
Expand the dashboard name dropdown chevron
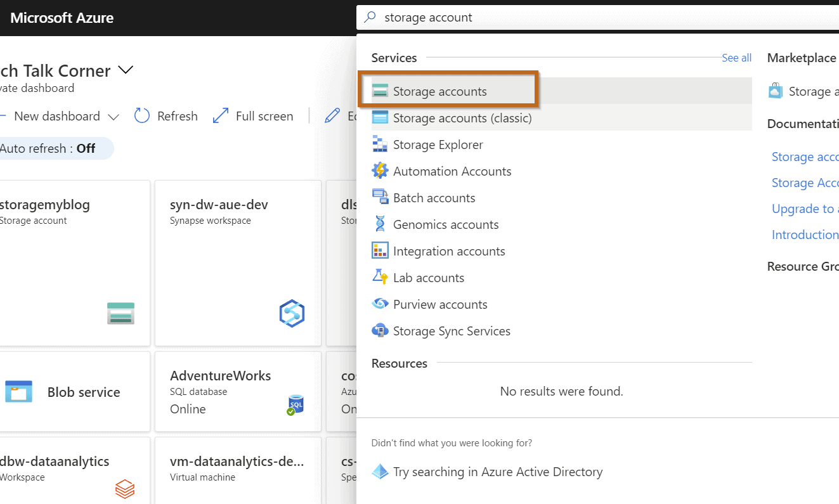click(x=126, y=70)
